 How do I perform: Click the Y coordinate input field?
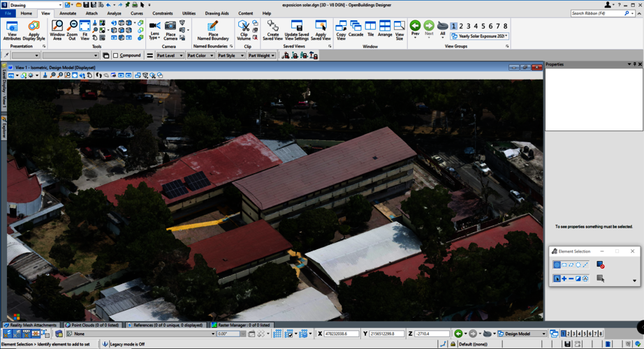386,334
